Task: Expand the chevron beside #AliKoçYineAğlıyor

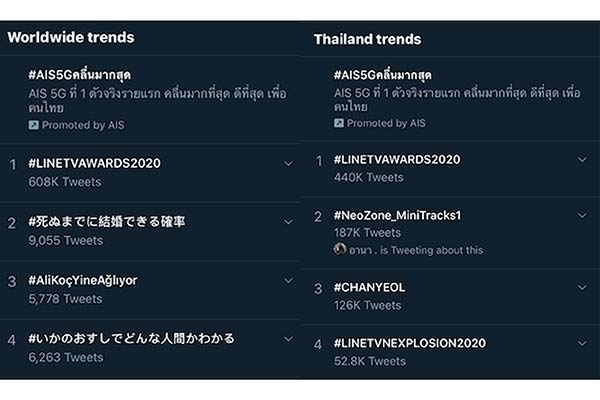Action: (288, 281)
